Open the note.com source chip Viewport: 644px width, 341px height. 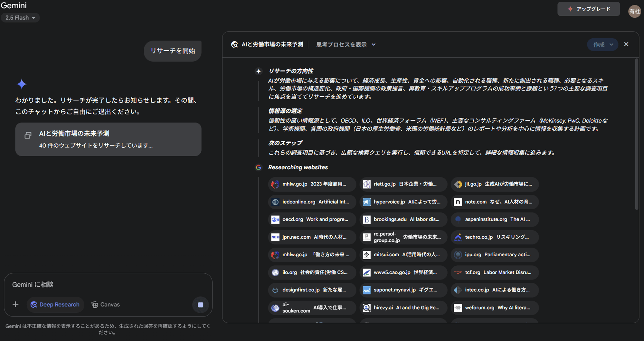[495, 202]
